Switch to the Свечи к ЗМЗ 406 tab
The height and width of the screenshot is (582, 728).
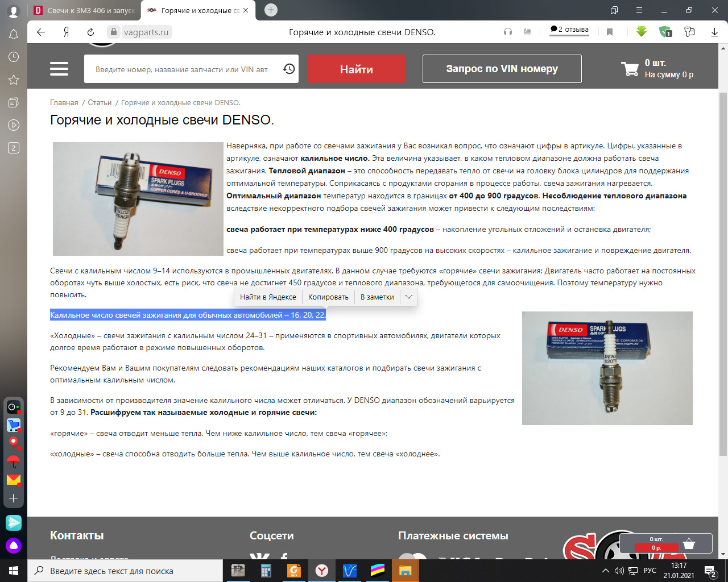tap(84, 10)
